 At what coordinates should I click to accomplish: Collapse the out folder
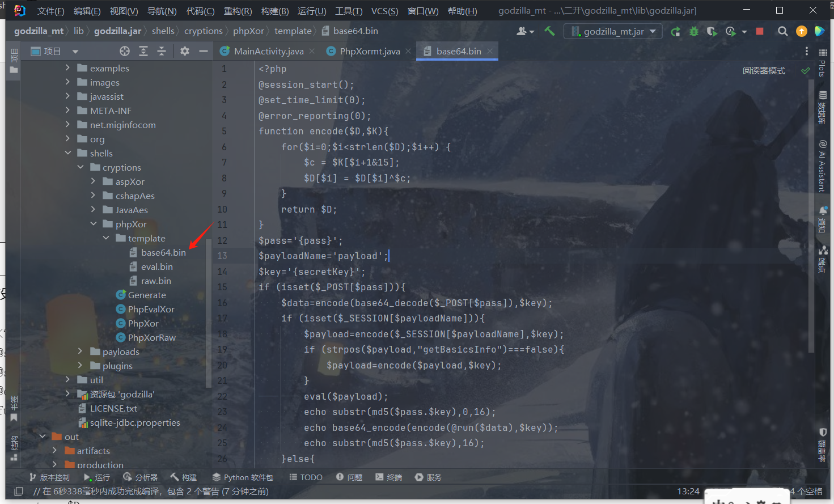[x=43, y=437]
